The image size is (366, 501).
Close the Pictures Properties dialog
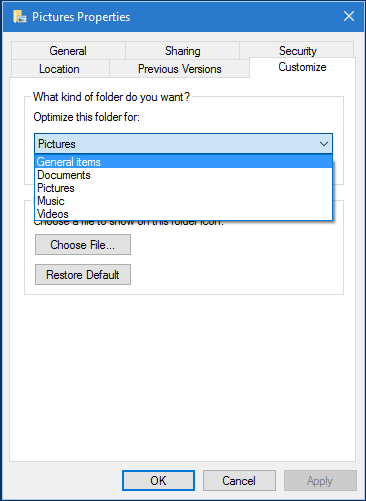[349, 16]
